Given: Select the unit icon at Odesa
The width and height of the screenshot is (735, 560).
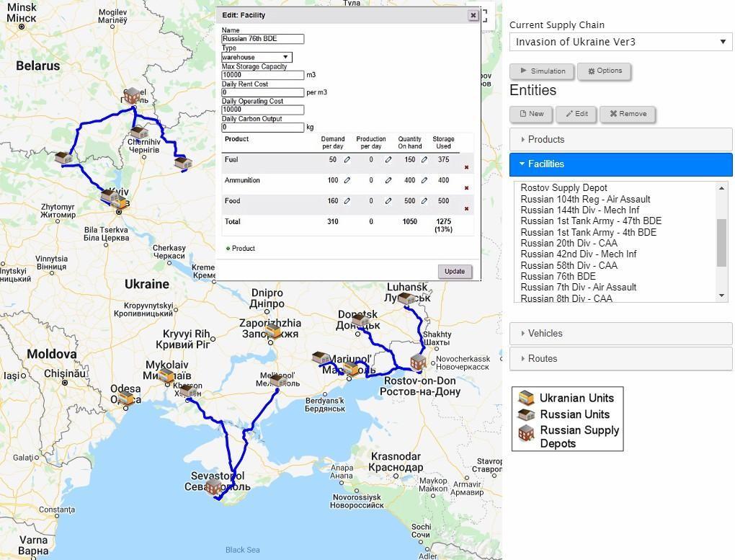Looking at the screenshot, I should click(x=127, y=398).
